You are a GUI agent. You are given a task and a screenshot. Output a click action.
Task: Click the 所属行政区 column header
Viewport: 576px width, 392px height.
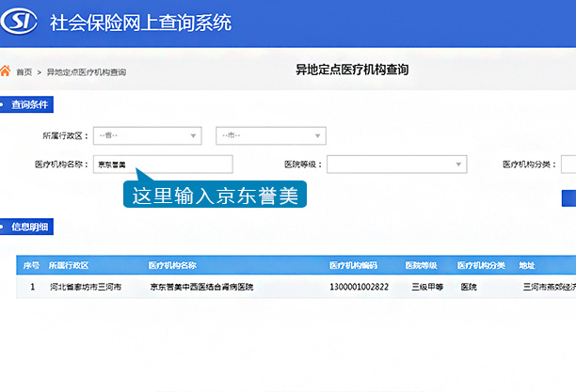tap(69, 265)
